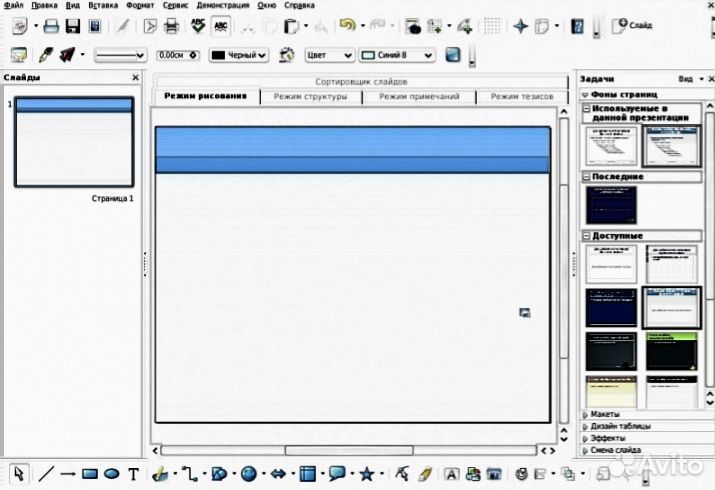The image size is (715, 490).
Task: Expand the 'Макеты' panel section
Action: tap(586, 414)
